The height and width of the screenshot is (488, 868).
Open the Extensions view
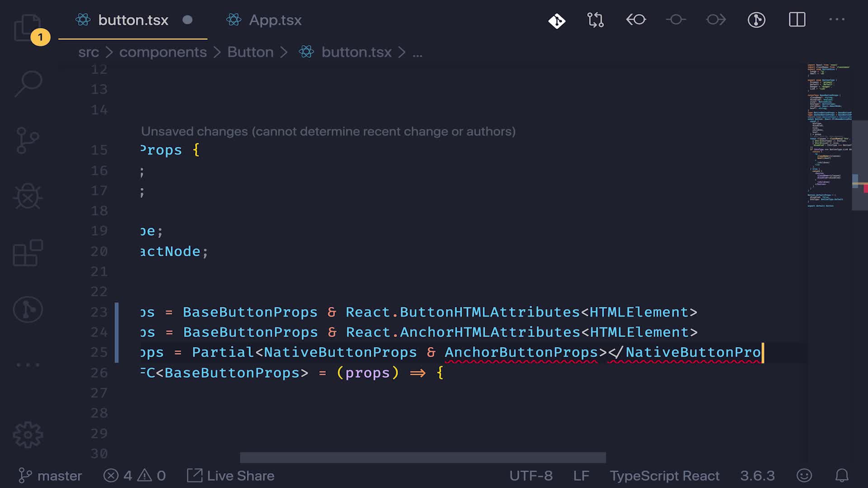(x=28, y=253)
